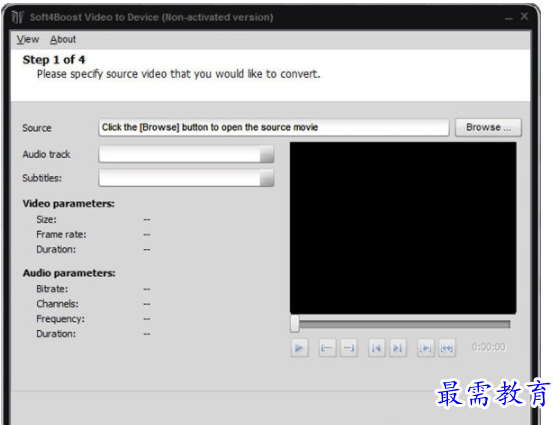Click the Source file path field
559x425 pixels.
pos(273,127)
